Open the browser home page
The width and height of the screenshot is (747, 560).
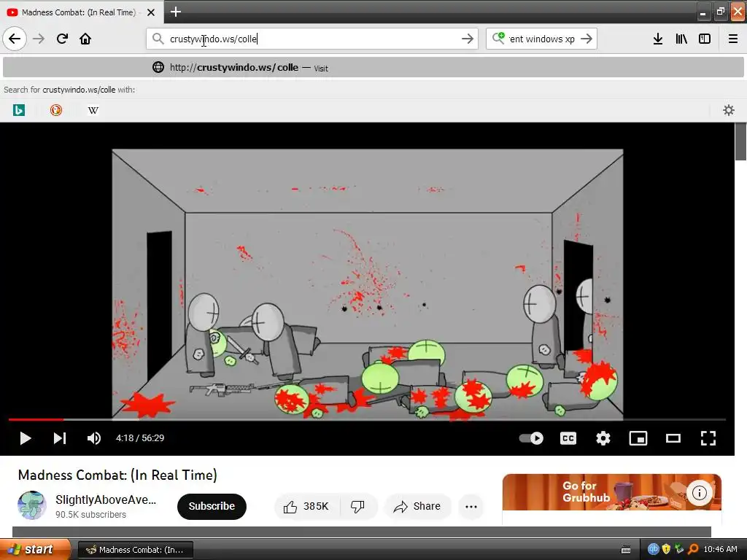tap(85, 39)
